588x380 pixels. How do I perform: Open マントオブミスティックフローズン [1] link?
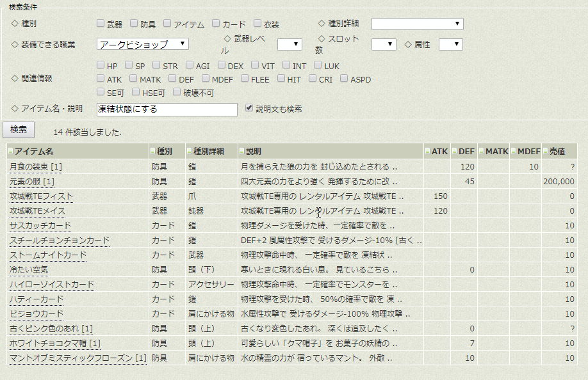point(78,358)
